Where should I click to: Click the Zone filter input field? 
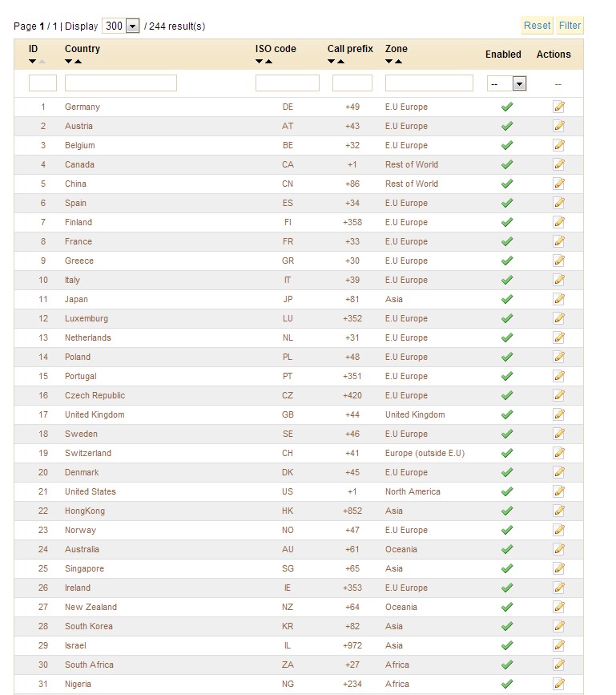pyautogui.click(x=429, y=83)
